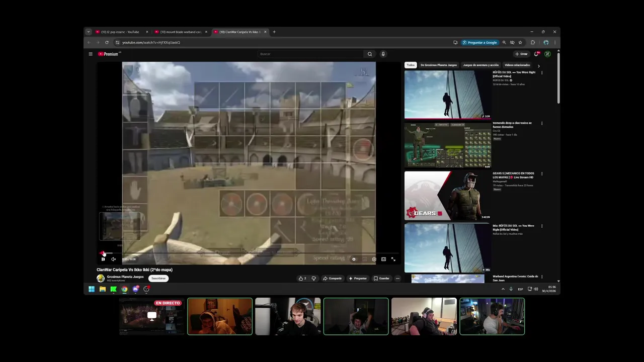Screen dimensions: 644x362
Task: Switch to the l2 pvp essenc YouTube tab
Action: pyautogui.click(x=121, y=32)
